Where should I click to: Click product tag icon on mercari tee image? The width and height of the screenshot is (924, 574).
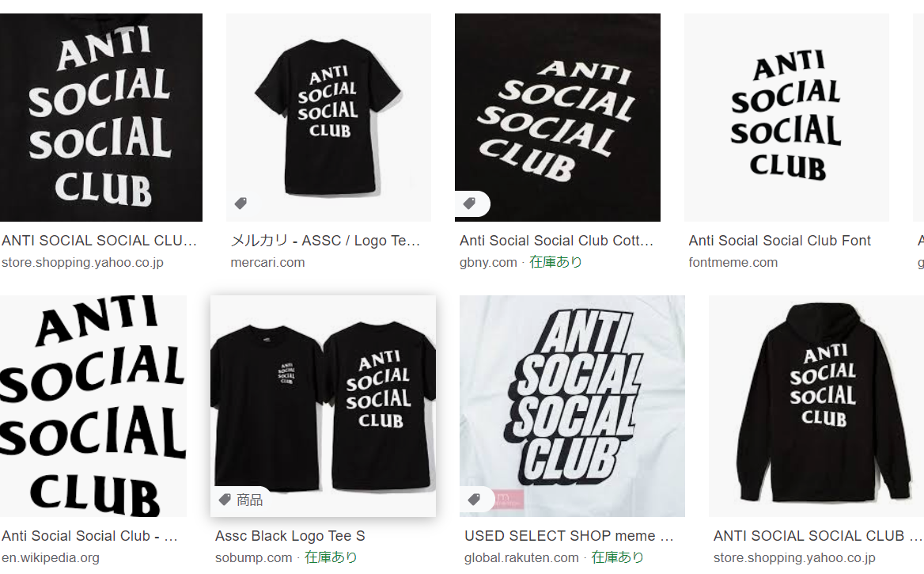point(240,203)
